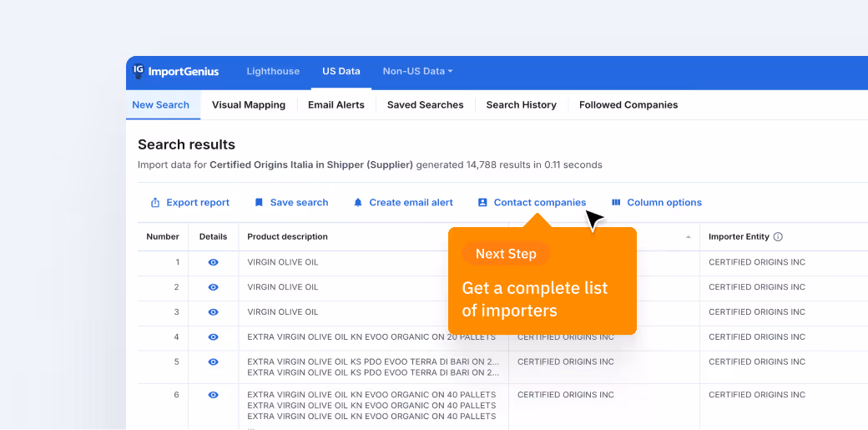This screenshot has height=430, width=868.
Task: Click Column options text link
Action: [x=664, y=203]
